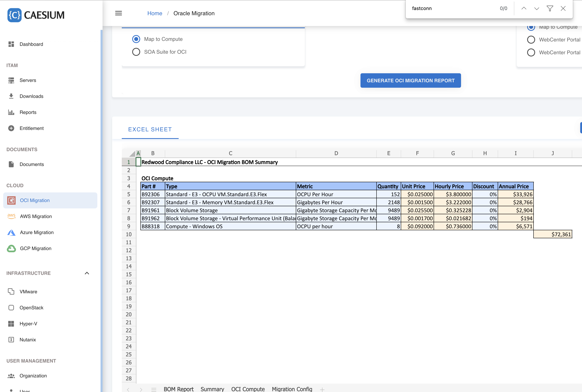Open GCP Migration page
The width and height of the screenshot is (582, 392).
(x=36, y=248)
